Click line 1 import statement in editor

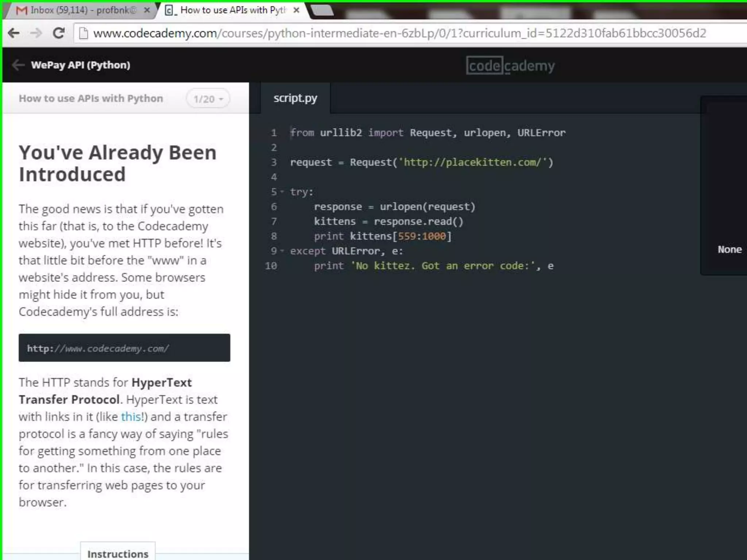pyautogui.click(x=428, y=133)
